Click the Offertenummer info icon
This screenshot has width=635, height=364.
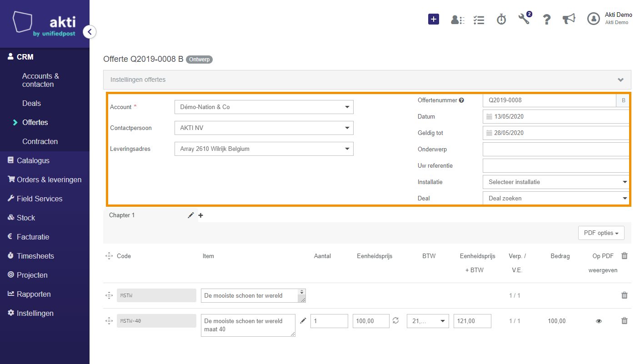point(461,100)
